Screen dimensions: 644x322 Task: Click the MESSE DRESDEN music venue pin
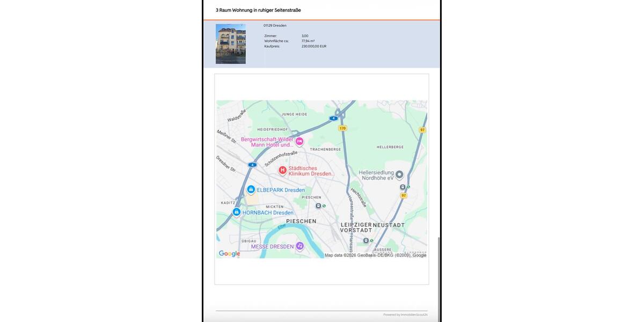pos(300,246)
